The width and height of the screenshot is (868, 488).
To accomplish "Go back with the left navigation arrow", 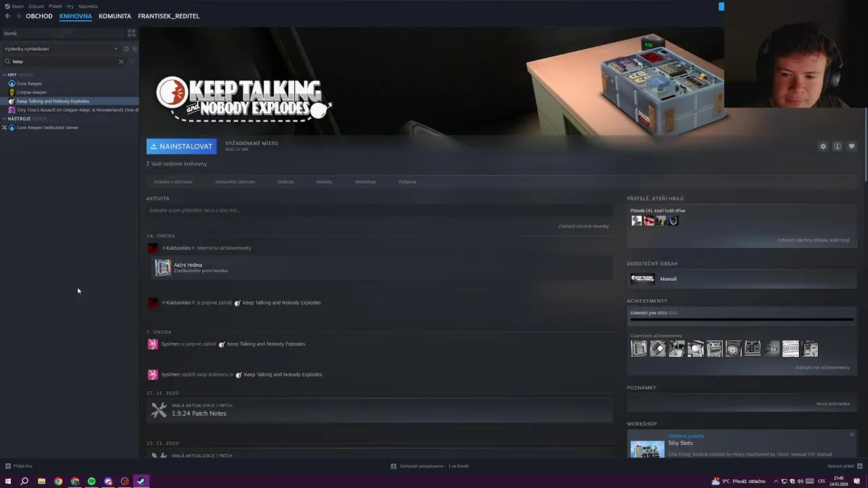I will [7, 16].
